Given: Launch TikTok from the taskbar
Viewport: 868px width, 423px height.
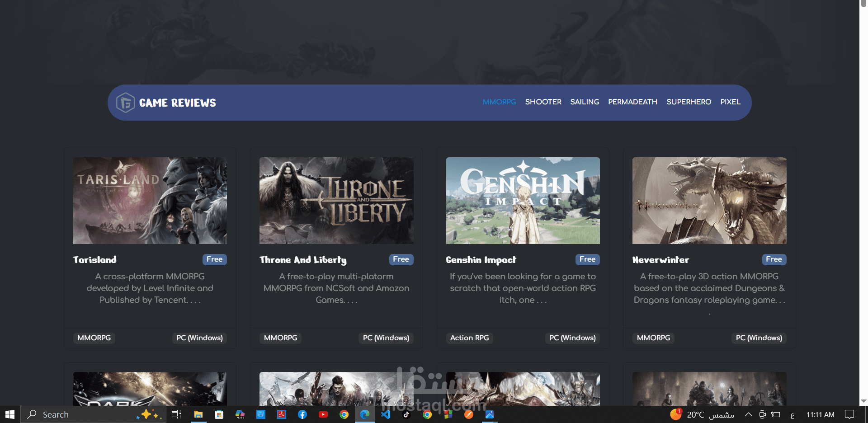Looking at the screenshot, I should (x=406, y=414).
